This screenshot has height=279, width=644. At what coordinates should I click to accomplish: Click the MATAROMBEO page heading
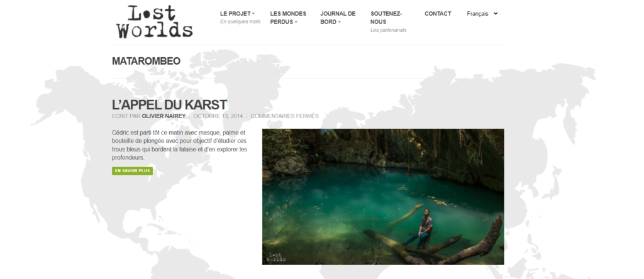(146, 61)
